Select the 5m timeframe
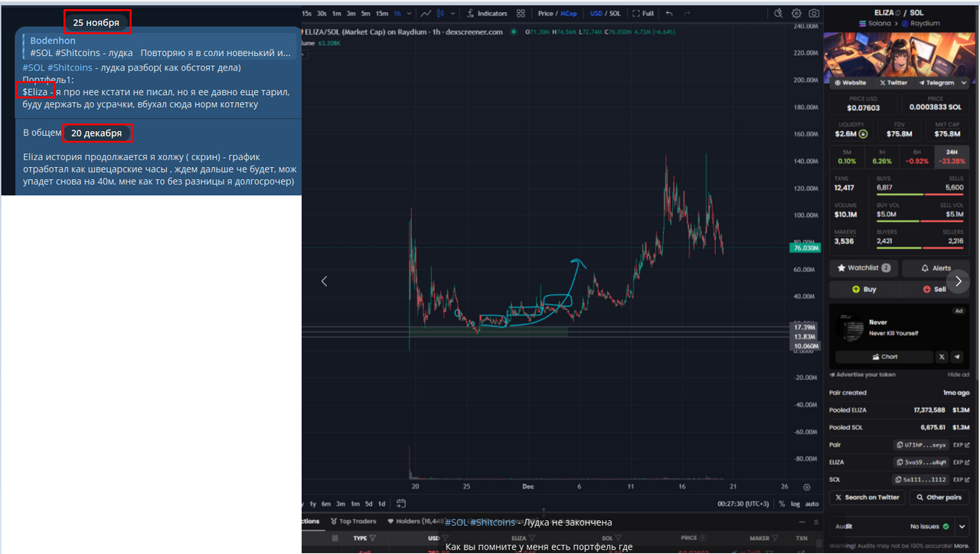The height and width of the screenshot is (554, 980). click(365, 13)
